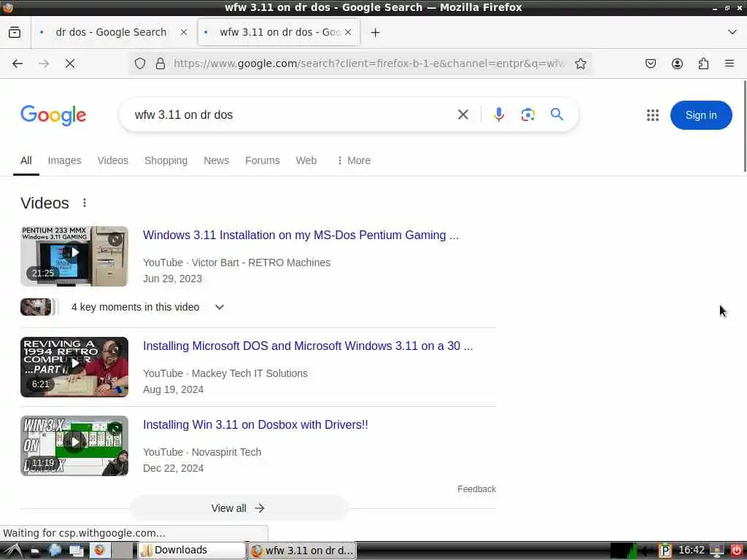The height and width of the screenshot is (560, 747).
Task: Switch to Forums results
Action: 263,160
